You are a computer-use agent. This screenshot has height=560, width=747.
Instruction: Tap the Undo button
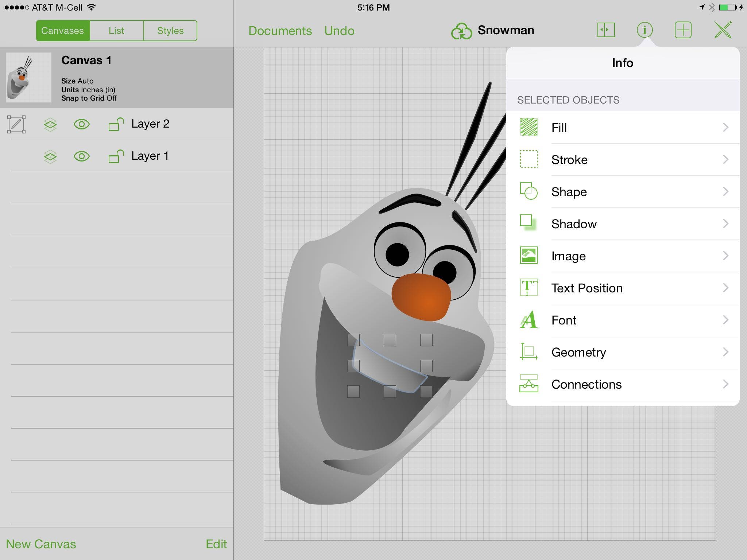(x=339, y=31)
